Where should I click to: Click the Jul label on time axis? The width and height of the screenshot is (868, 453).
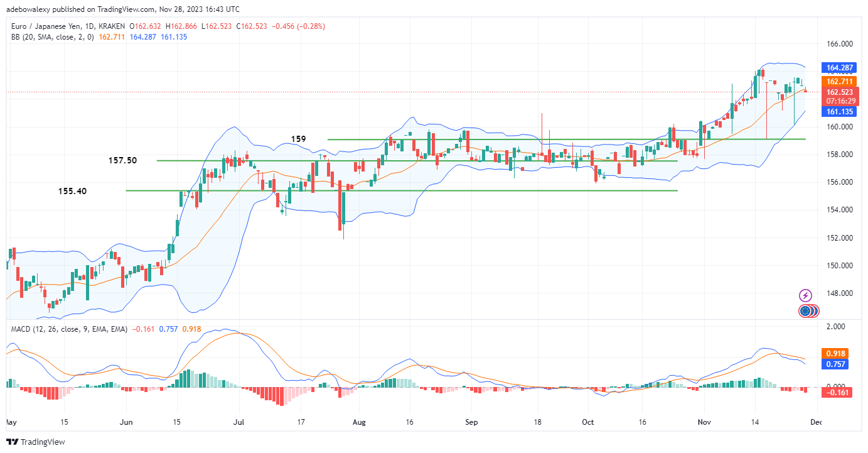coord(238,423)
